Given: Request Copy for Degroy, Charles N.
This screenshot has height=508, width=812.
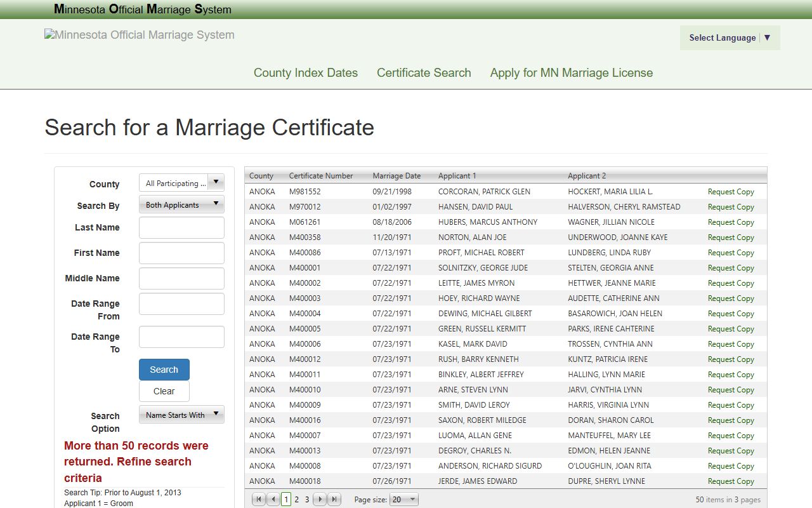Looking at the screenshot, I should [731, 451].
